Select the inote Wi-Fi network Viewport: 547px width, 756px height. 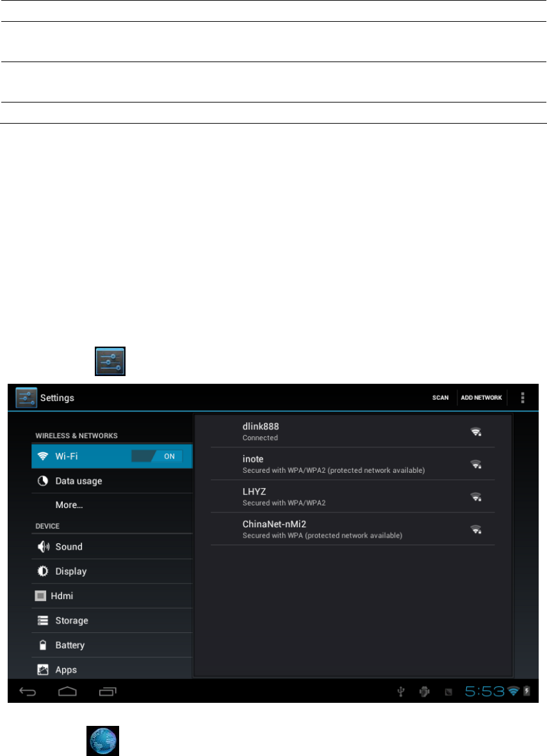pyautogui.click(x=353, y=464)
